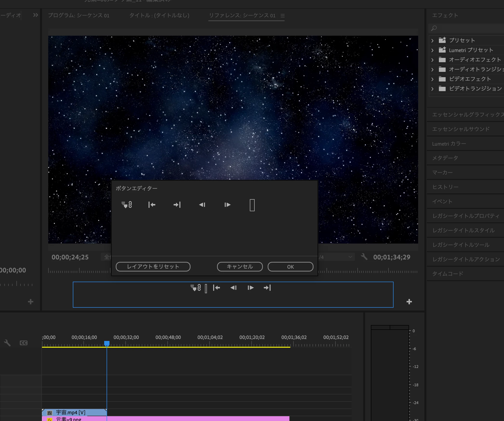
Task: Open playback resolution dropdown next to wrench
Action: (336, 257)
